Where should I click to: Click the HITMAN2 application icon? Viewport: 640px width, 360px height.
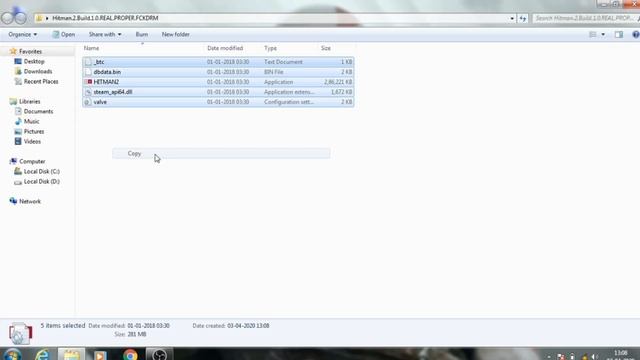(88, 82)
